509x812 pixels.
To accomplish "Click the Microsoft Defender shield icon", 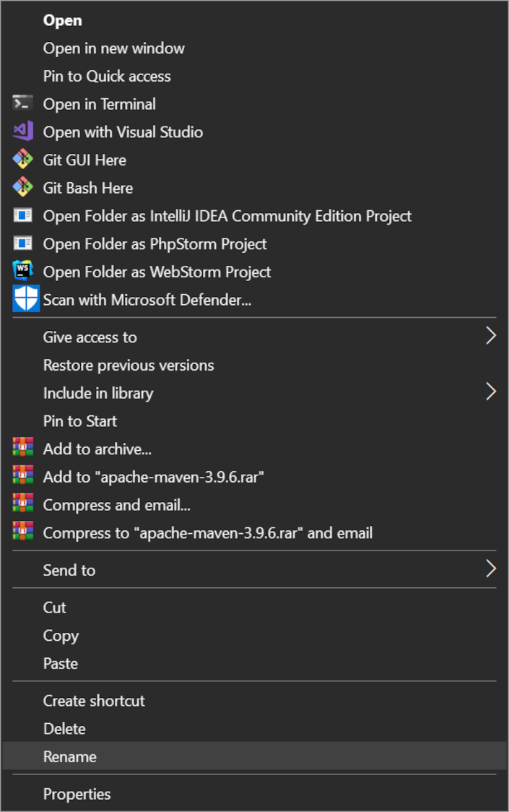I will coord(26,299).
